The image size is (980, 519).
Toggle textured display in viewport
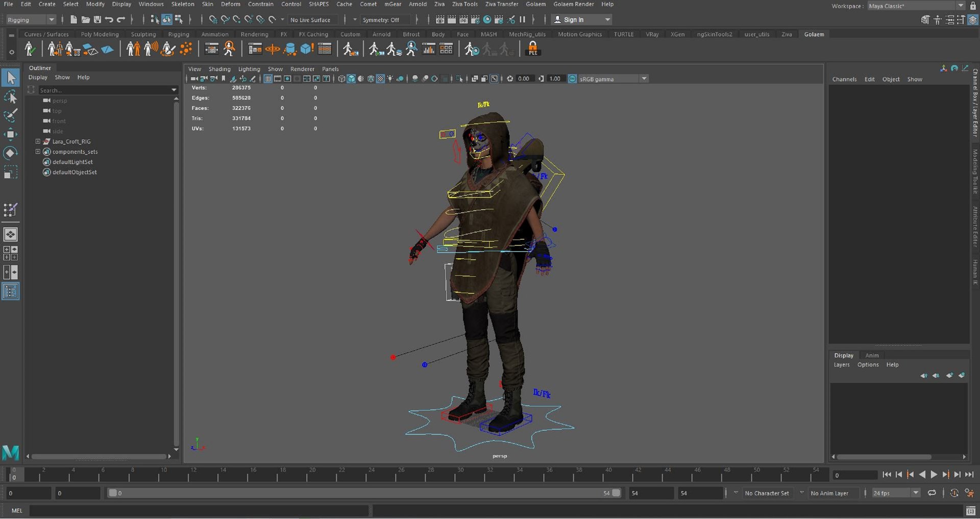(x=380, y=79)
